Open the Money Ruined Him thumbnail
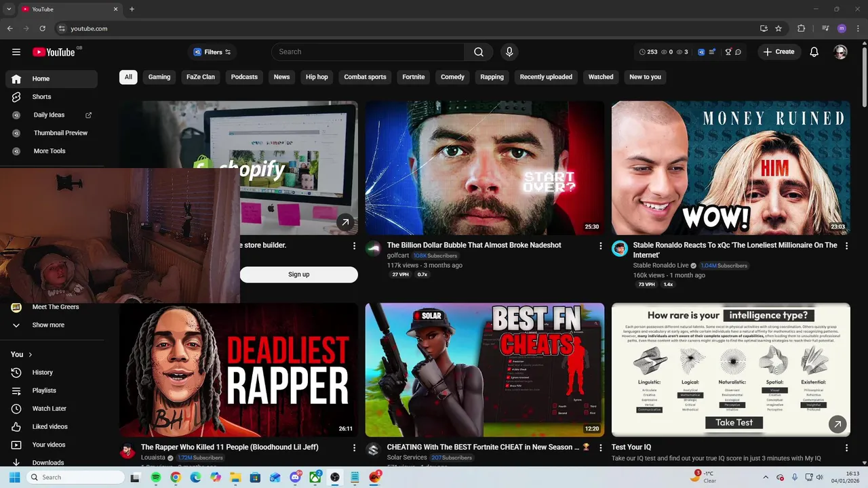Screen dimensions: 868x488 point(731,168)
